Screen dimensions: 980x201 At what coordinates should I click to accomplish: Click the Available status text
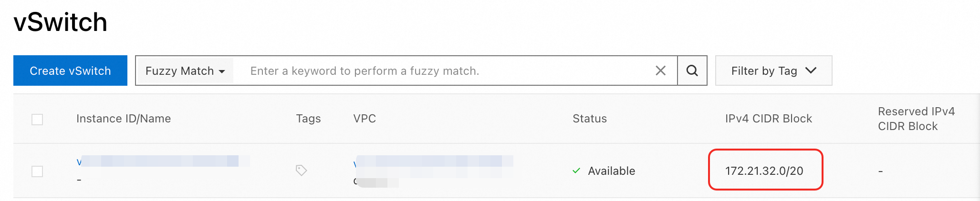pos(611,171)
